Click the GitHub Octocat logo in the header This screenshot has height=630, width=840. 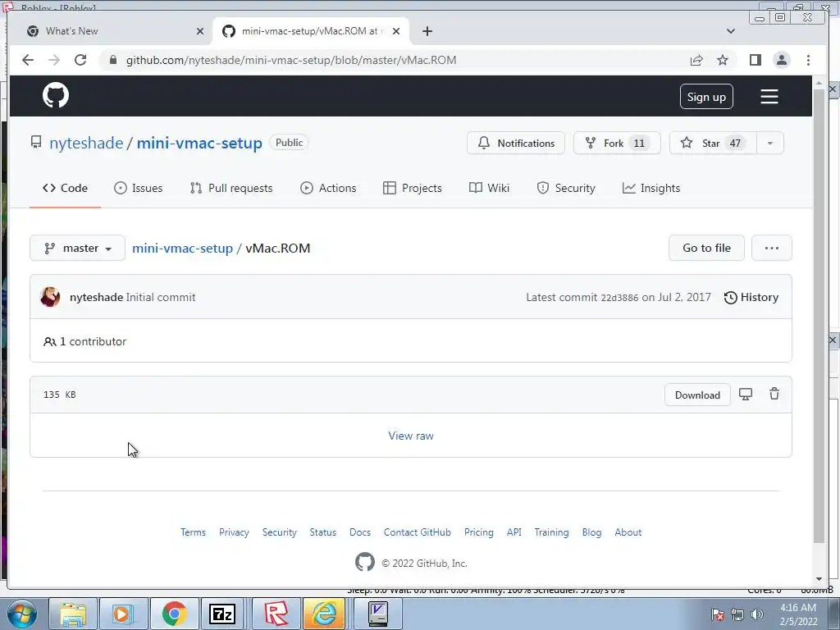pos(56,95)
